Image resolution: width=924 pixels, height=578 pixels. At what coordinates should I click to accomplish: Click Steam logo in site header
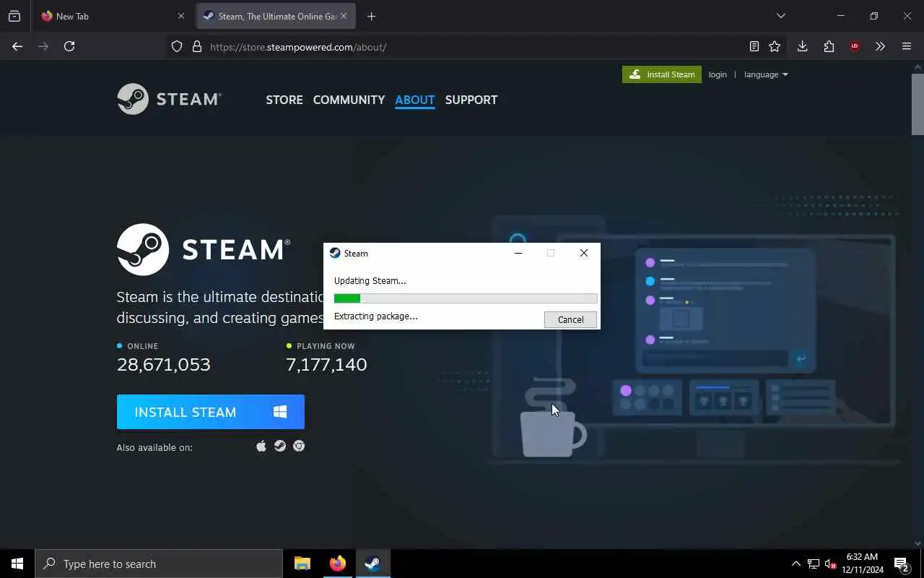[169, 99]
